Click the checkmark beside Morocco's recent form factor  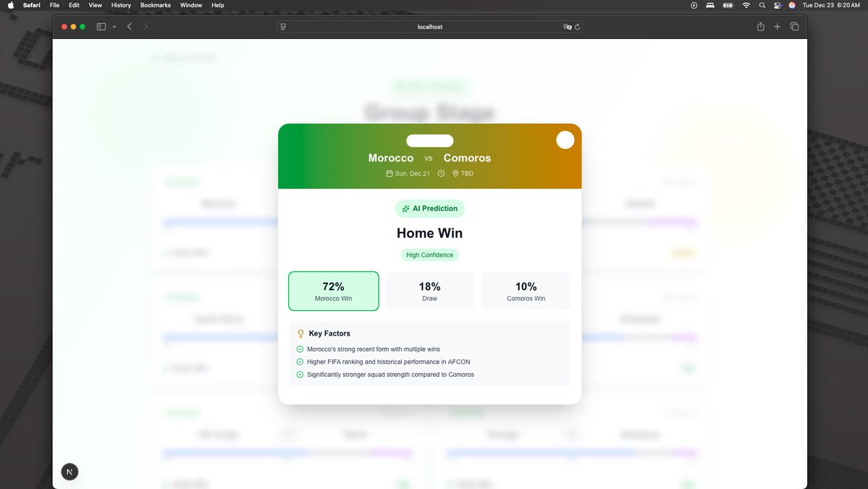pos(299,349)
